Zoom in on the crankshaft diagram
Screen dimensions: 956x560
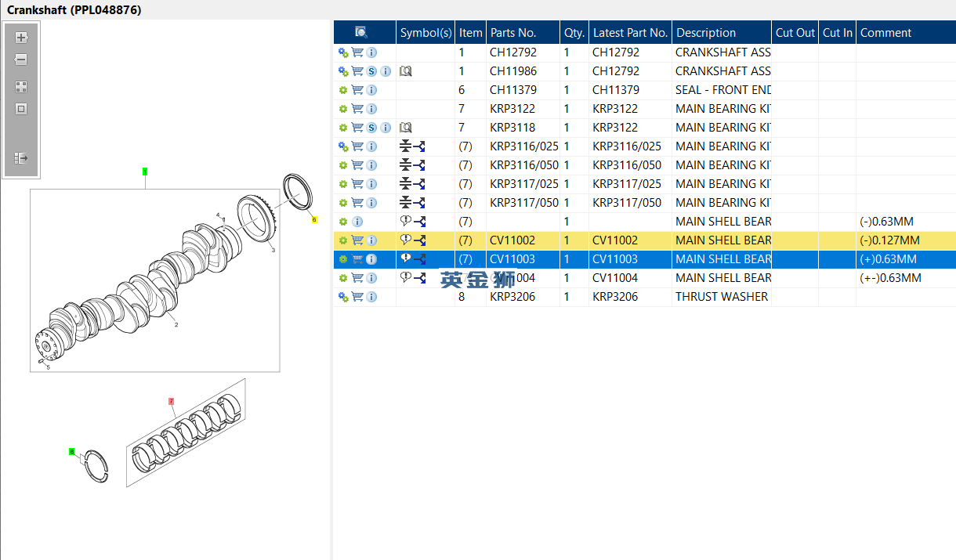[21, 38]
